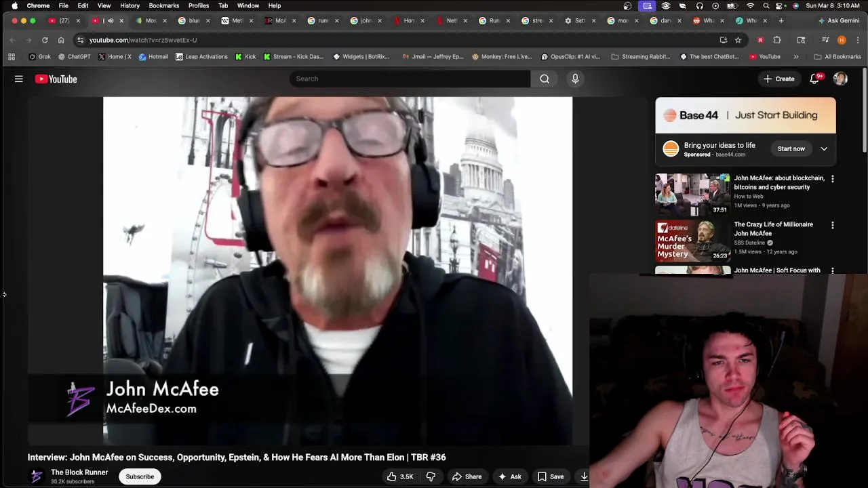Install app icon in address bar
The height and width of the screenshot is (488, 868).
pos(724,40)
